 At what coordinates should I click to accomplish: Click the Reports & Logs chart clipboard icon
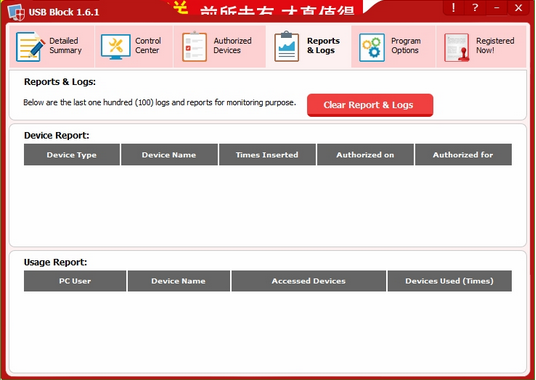[x=286, y=46]
